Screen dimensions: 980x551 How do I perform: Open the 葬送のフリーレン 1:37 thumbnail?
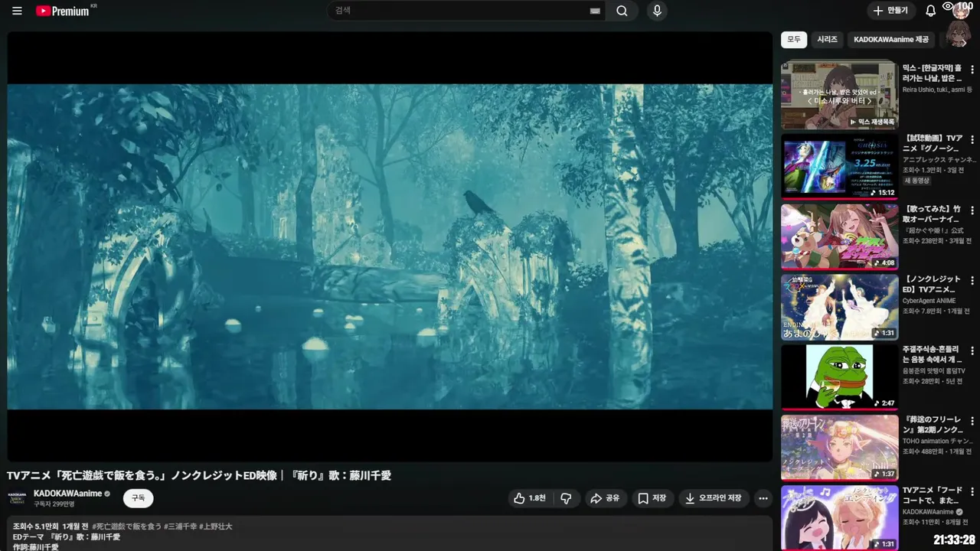tap(839, 447)
